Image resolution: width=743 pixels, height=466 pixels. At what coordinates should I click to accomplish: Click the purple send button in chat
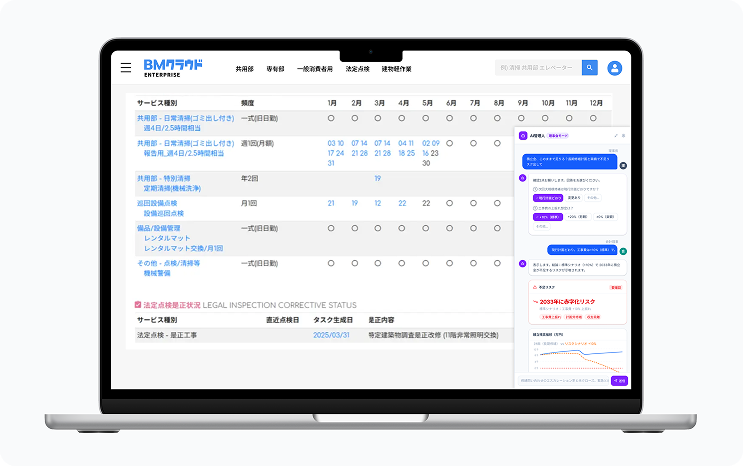[618, 380]
